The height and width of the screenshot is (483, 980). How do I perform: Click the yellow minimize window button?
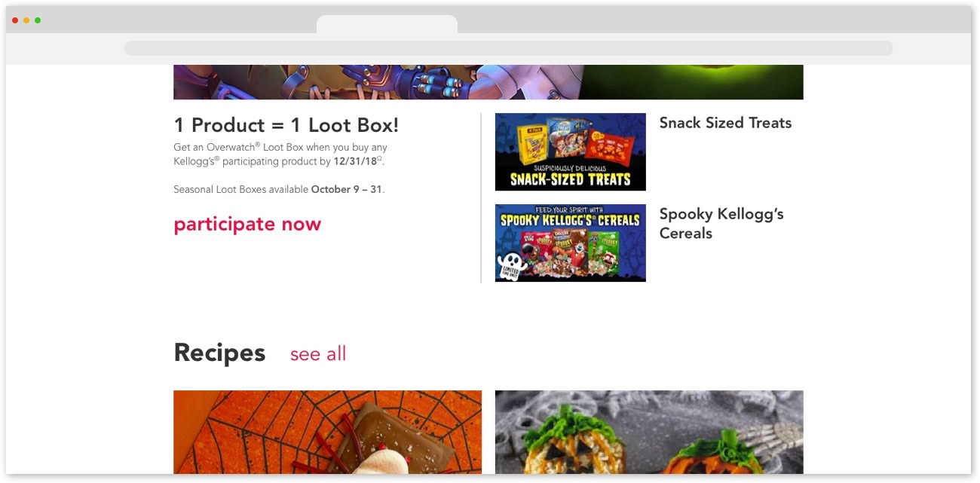click(26, 20)
